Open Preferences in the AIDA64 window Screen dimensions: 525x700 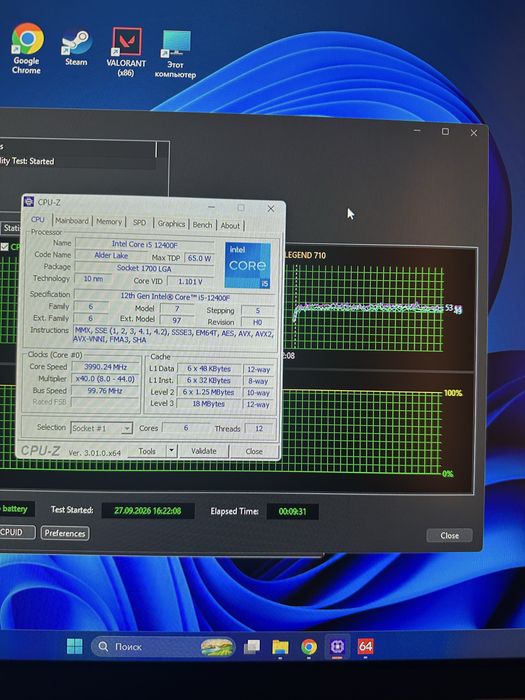coord(65,533)
